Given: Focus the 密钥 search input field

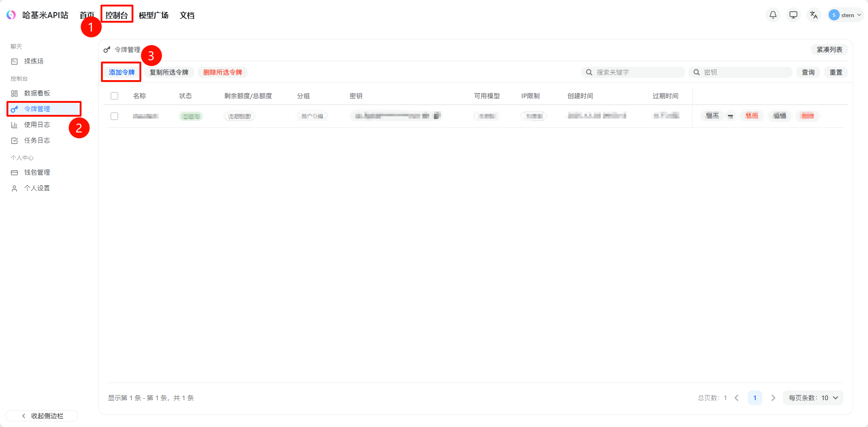Looking at the screenshot, I should pyautogui.click(x=741, y=72).
